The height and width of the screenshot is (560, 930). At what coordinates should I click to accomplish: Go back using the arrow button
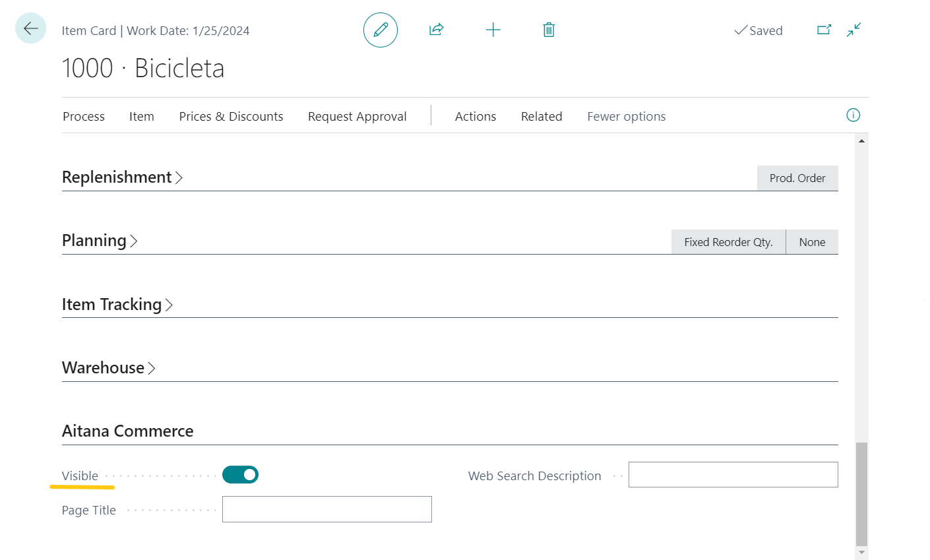(30, 28)
